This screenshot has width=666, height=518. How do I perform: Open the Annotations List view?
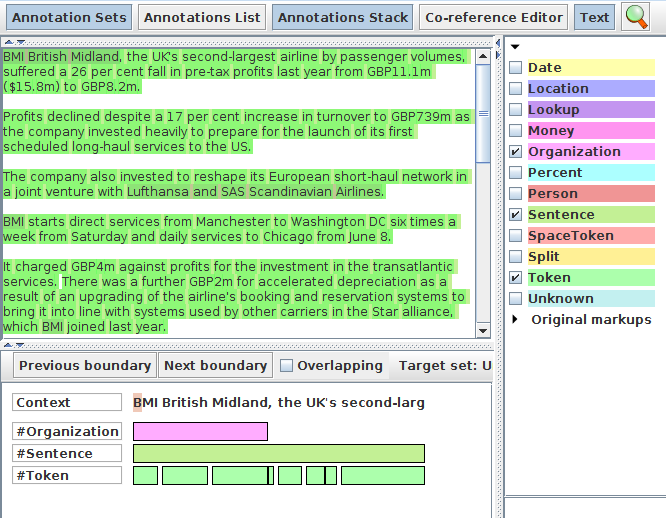pos(202,17)
